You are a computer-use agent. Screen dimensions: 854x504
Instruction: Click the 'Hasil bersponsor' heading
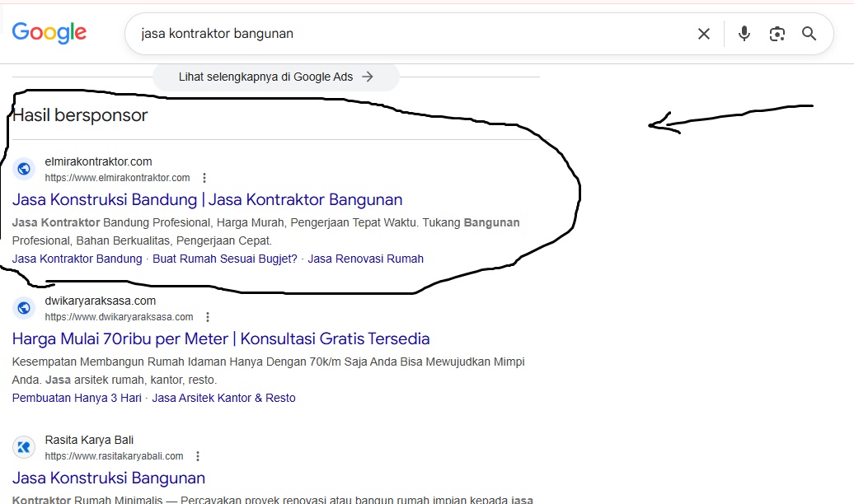point(80,115)
